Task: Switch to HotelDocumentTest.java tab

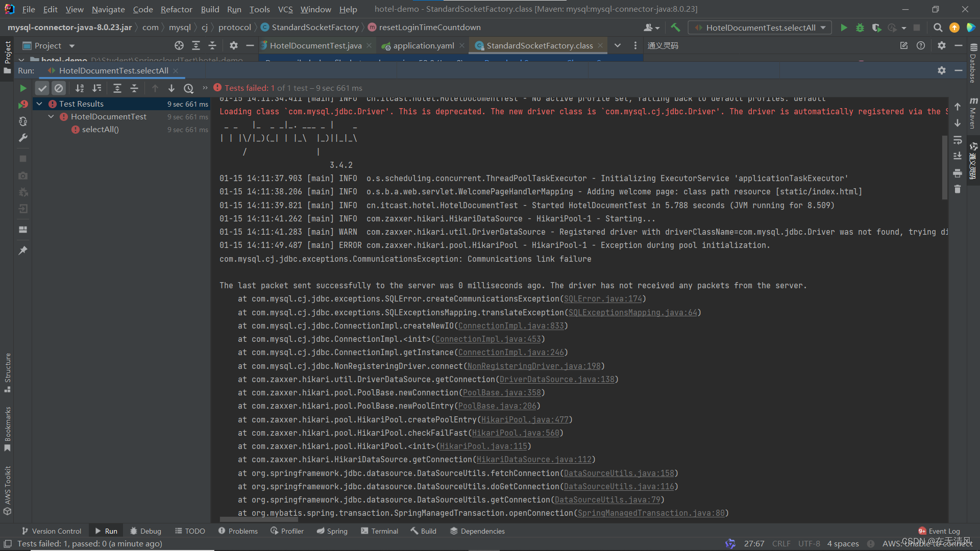Action: (x=315, y=45)
